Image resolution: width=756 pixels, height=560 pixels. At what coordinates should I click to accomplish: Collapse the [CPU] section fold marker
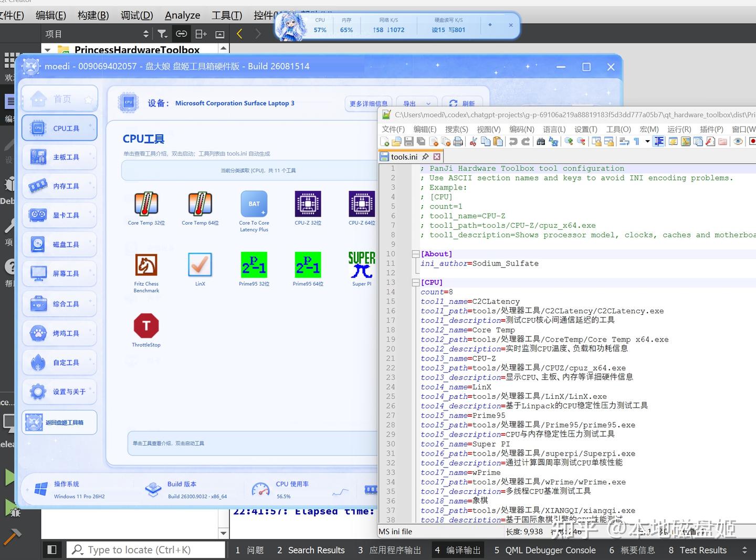[415, 282]
